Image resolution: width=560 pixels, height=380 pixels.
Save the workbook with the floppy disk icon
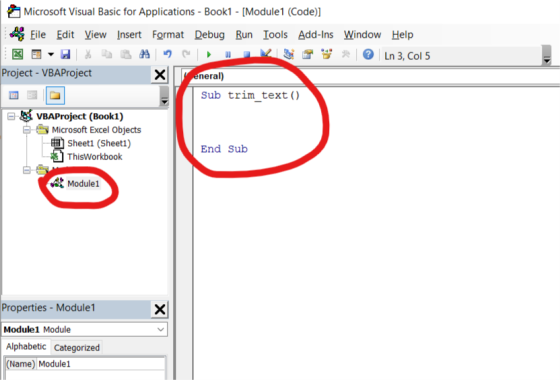(65, 54)
